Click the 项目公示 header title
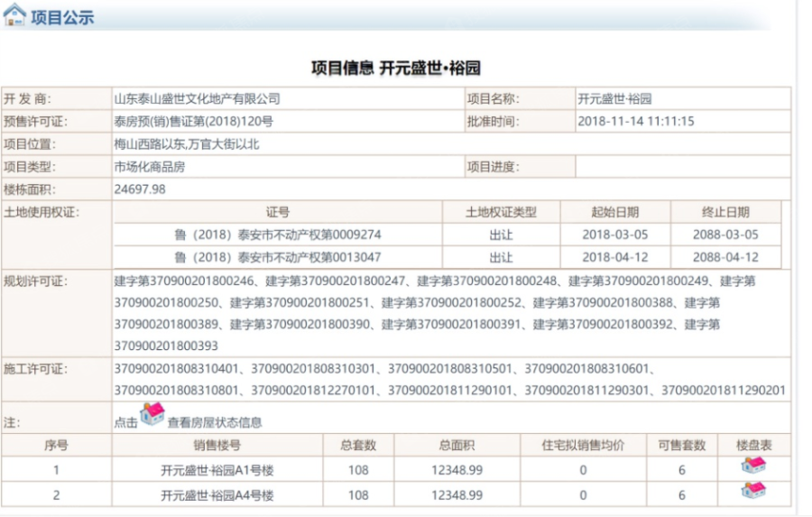The height and width of the screenshot is (517, 812). [62, 18]
